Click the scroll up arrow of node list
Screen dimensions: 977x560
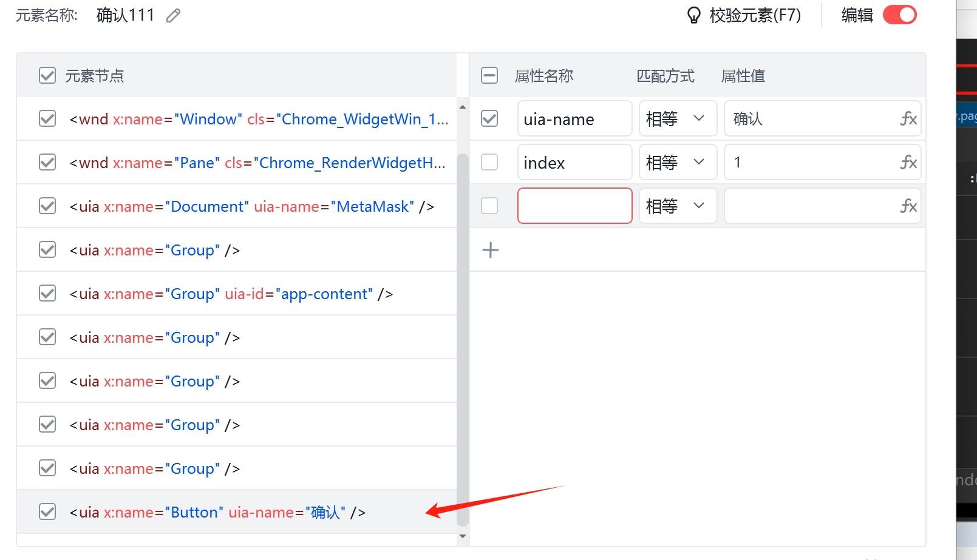(x=463, y=107)
